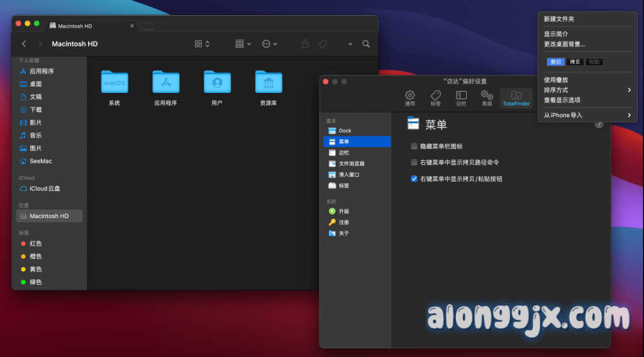Open the 高级 advanced preferences icon
The height and width of the screenshot is (357, 644).
[487, 97]
